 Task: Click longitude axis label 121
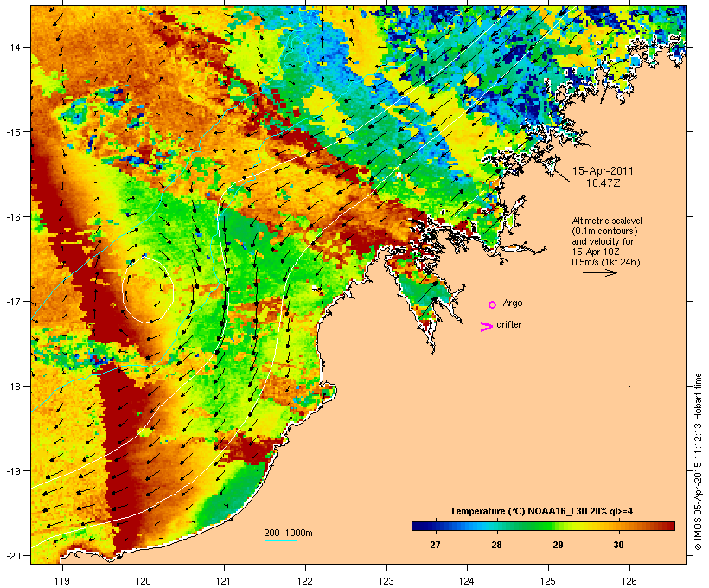(x=224, y=581)
